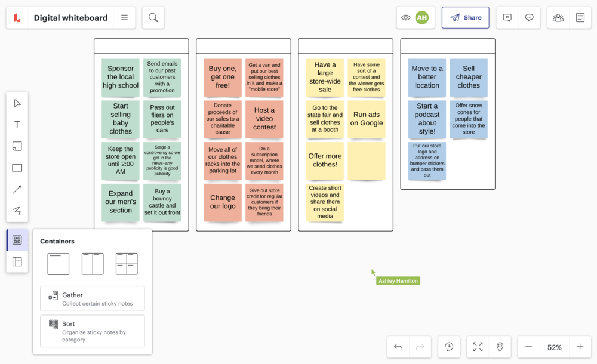597x364 pixels.
Task: Toggle the template layout tool
Action: tap(17, 261)
